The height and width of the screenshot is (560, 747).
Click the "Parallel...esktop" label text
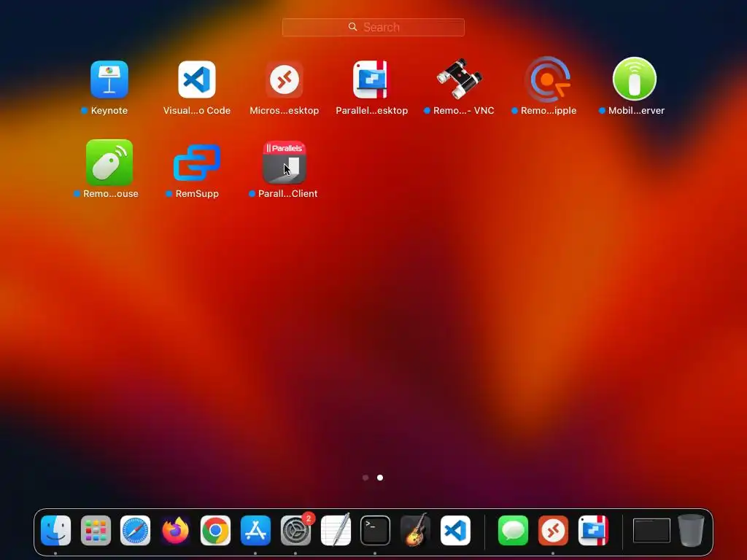(x=371, y=111)
